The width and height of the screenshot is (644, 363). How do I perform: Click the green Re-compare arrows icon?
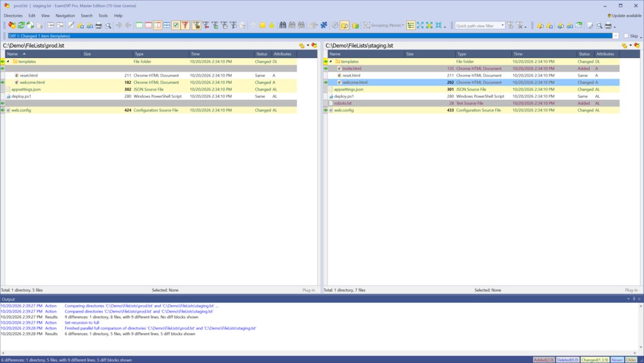pos(21,26)
